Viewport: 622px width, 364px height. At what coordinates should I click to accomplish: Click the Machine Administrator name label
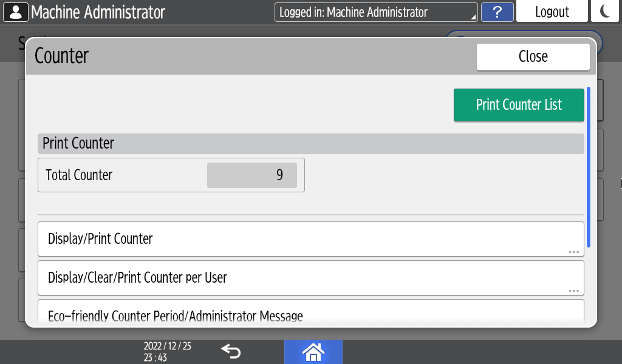click(x=98, y=12)
